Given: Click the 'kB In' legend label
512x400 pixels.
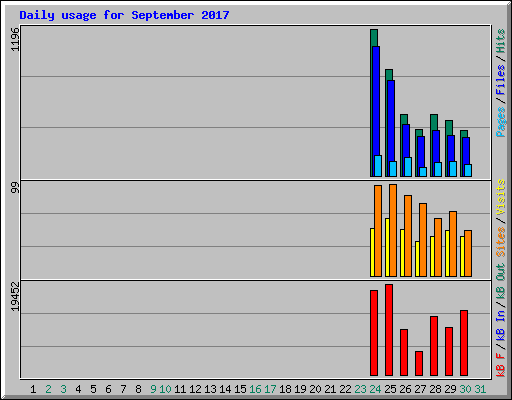Looking at the screenshot, I should [501, 326].
